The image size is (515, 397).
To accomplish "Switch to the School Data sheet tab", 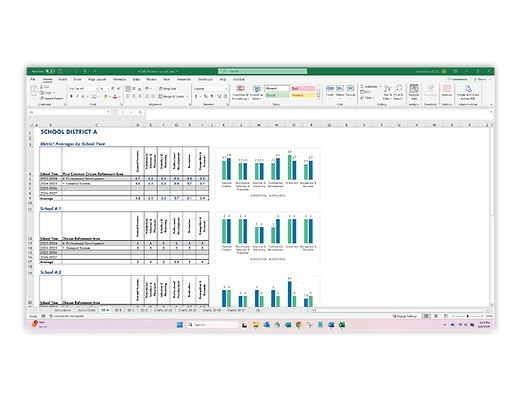I will [86, 310].
